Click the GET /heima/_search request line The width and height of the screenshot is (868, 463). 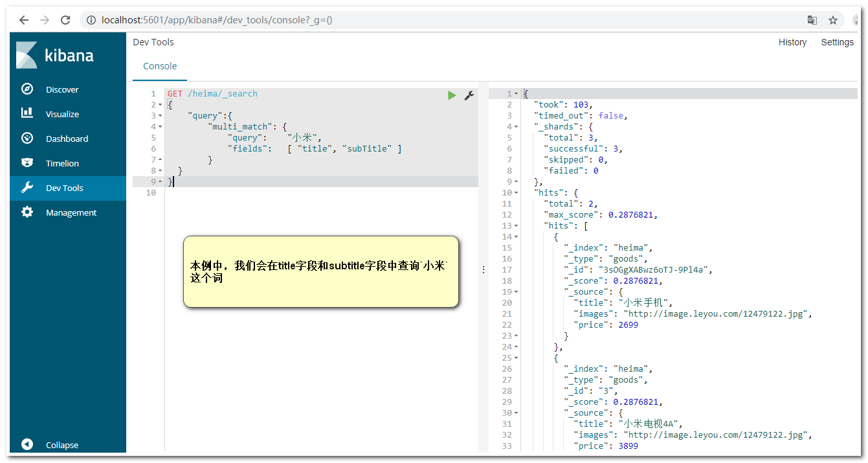212,94
